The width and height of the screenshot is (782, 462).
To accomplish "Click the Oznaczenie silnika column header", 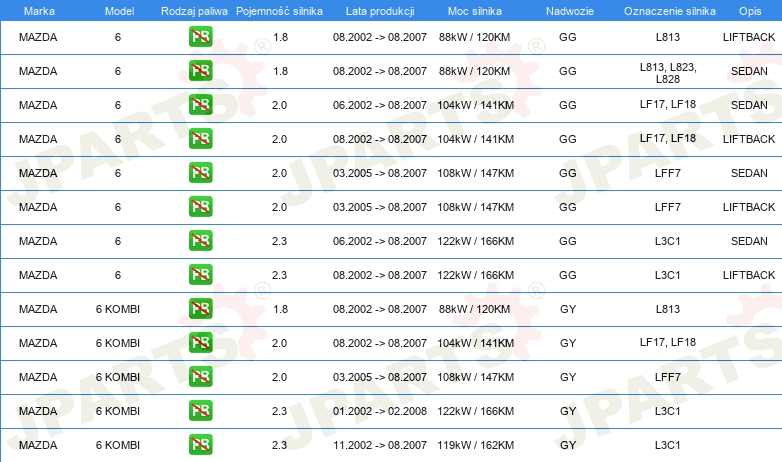I will point(669,11).
